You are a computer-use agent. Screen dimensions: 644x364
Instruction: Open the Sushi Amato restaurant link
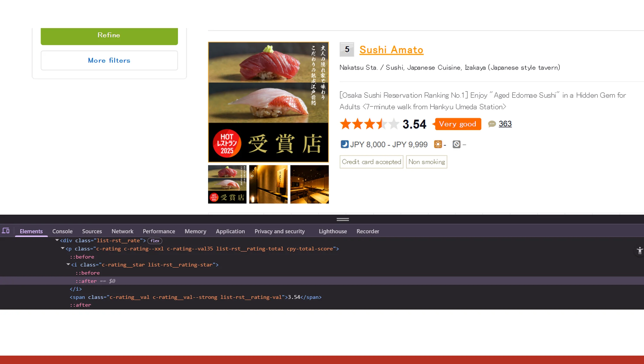pos(391,50)
